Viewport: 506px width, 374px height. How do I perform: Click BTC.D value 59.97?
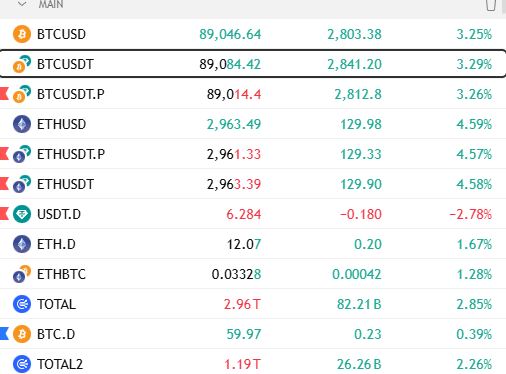[x=244, y=334]
